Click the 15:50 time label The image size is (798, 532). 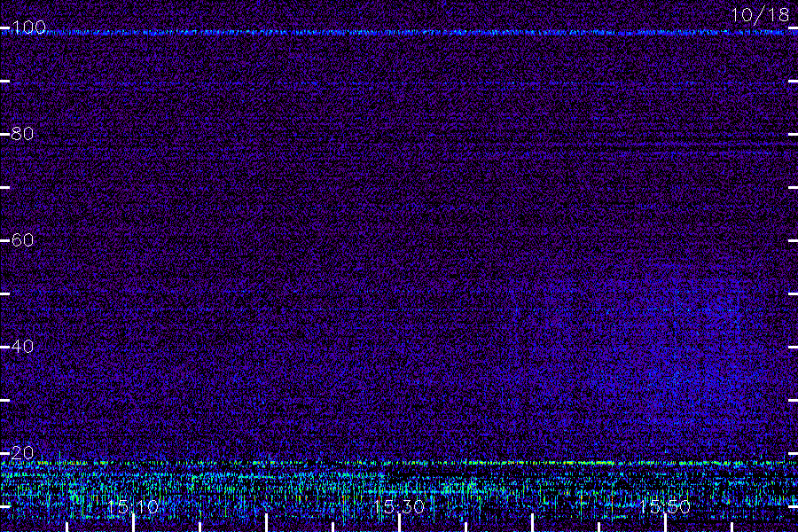pos(665,506)
